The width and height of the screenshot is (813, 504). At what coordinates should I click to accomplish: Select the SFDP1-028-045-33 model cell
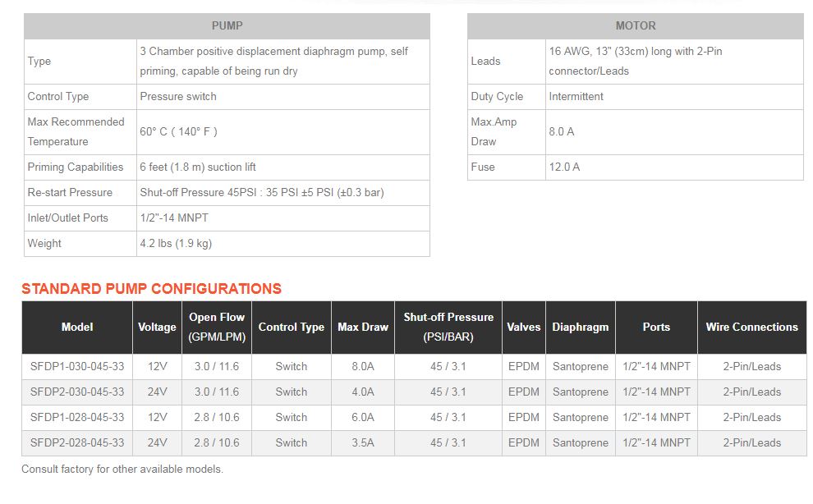click(77, 418)
